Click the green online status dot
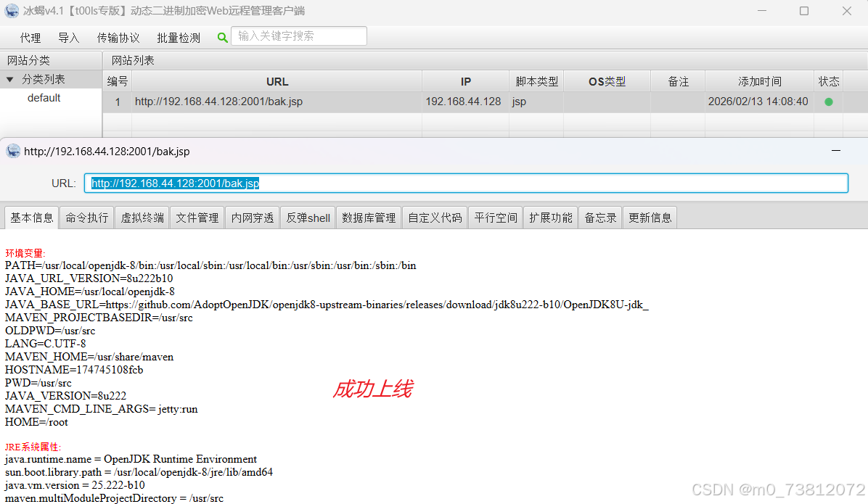The width and height of the screenshot is (868, 504). coord(829,102)
